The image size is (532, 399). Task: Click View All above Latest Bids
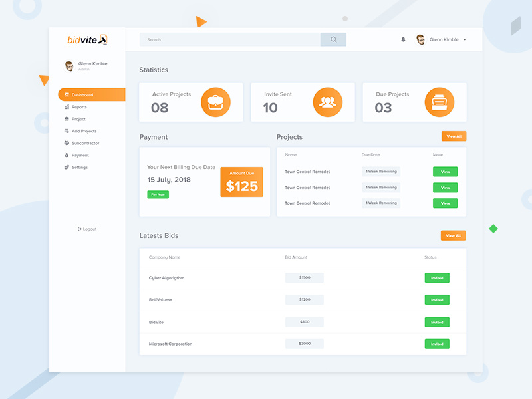click(454, 235)
